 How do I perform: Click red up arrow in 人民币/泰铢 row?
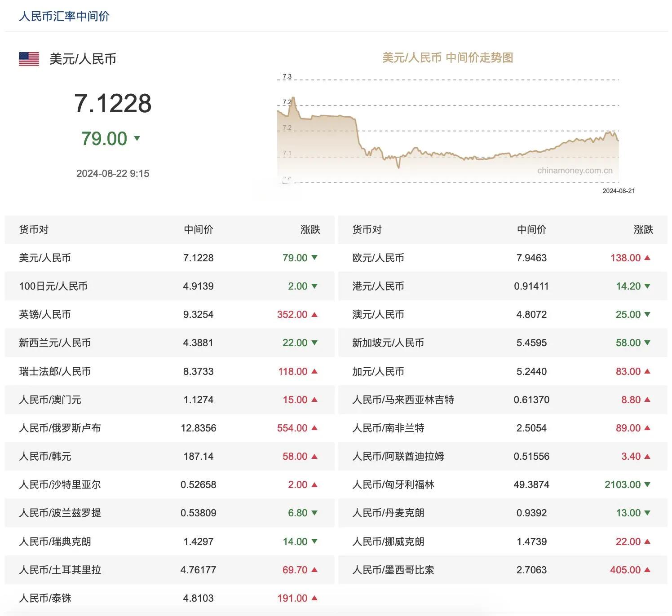314,598
